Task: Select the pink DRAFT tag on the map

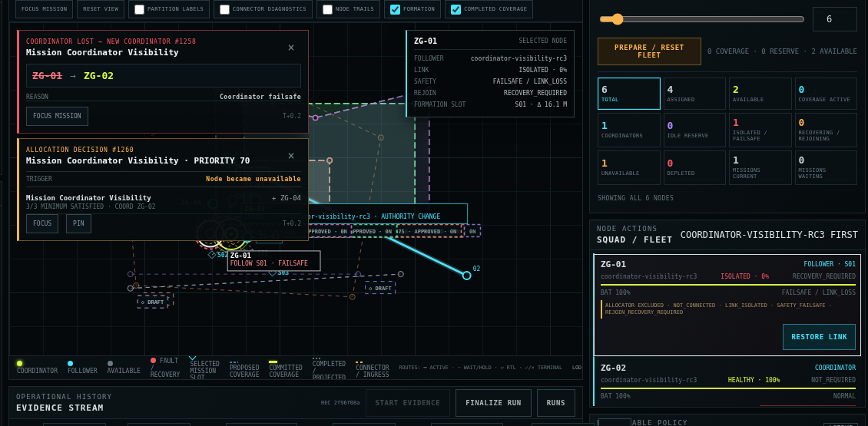Action: click(153, 302)
